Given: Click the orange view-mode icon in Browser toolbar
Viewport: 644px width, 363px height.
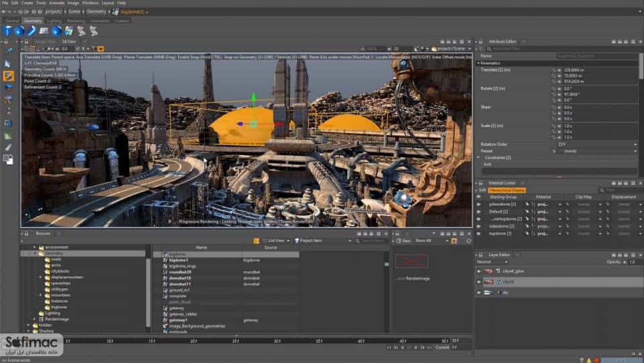Looking at the screenshot, I should [256, 241].
